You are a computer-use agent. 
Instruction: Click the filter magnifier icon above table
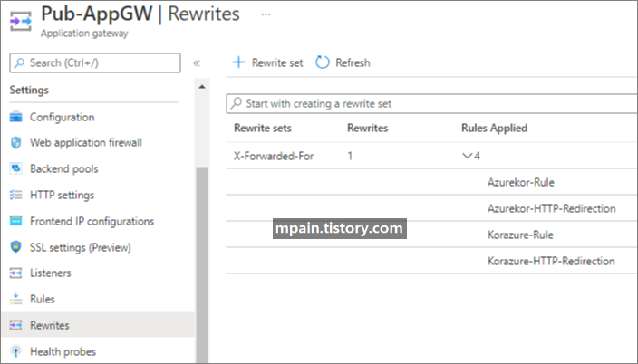pos(237,103)
